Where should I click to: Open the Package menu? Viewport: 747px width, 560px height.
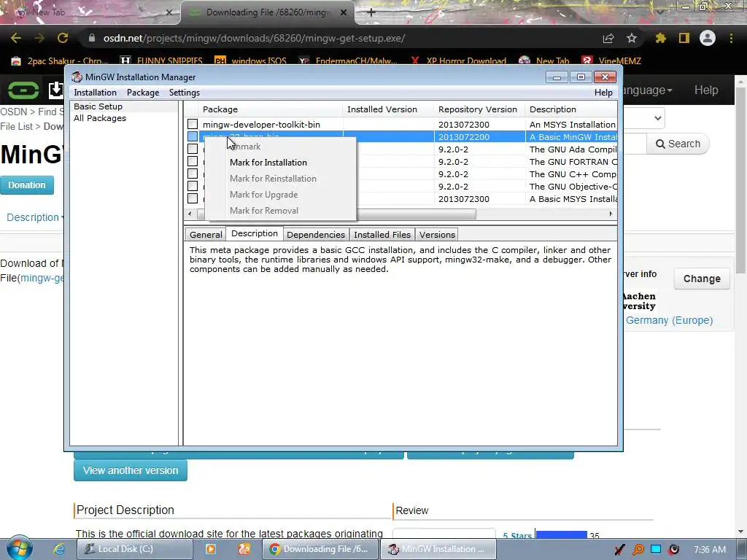point(142,93)
